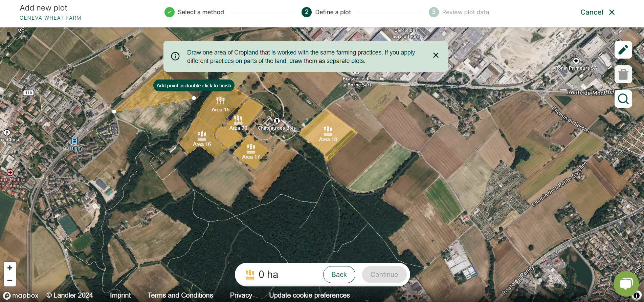Cancel adding the new plot
Screen dimensions: 644x302
point(597,12)
